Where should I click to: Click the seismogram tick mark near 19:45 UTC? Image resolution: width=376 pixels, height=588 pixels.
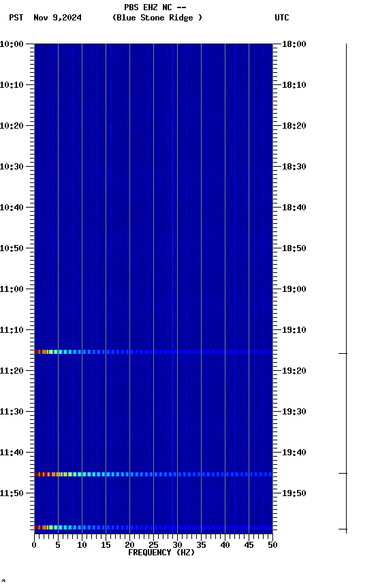pyautogui.click(x=343, y=474)
